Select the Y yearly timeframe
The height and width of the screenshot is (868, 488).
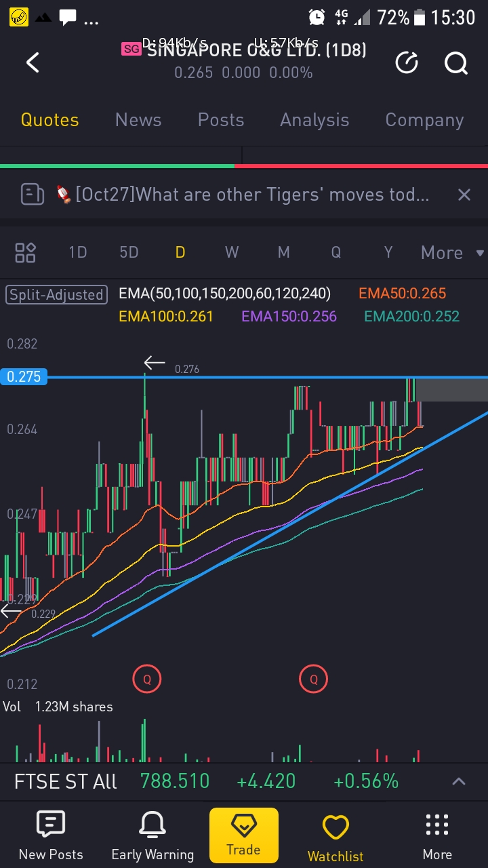(388, 252)
